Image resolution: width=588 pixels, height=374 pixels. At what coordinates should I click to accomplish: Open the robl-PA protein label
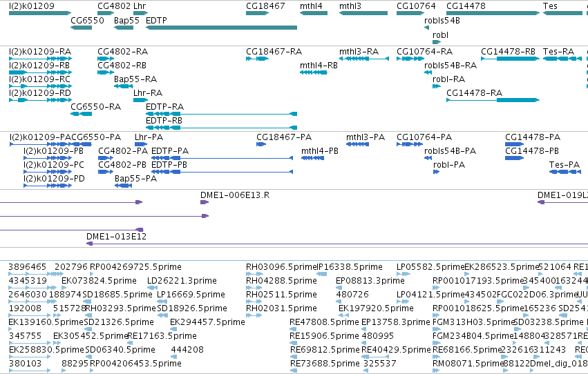(449, 165)
